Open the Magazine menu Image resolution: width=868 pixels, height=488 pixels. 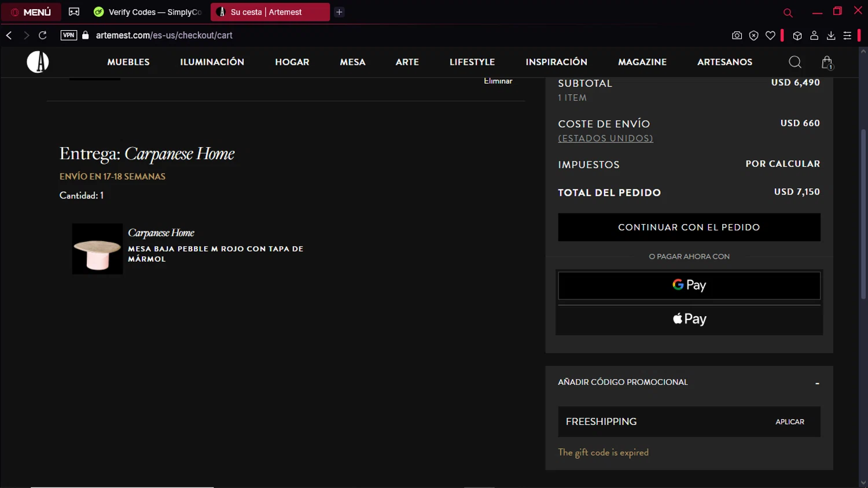tap(642, 62)
